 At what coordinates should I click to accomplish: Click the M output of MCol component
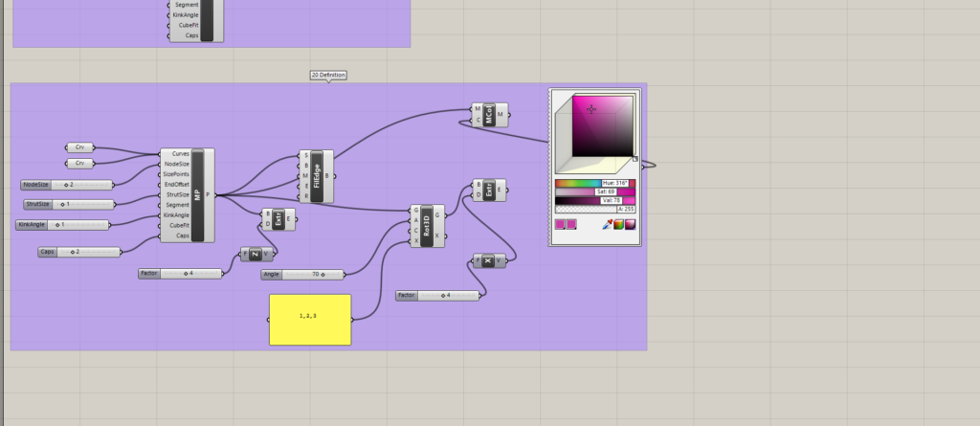click(x=500, y=115)
